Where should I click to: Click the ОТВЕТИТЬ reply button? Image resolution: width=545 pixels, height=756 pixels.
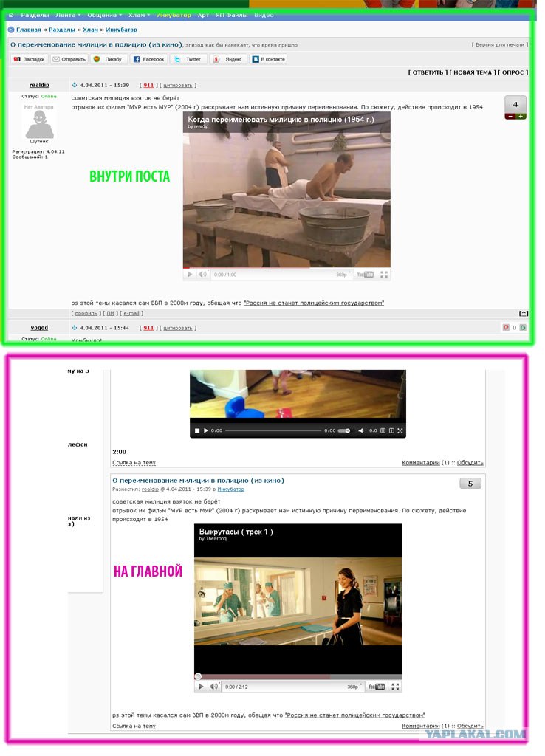(x=428, y=73)
